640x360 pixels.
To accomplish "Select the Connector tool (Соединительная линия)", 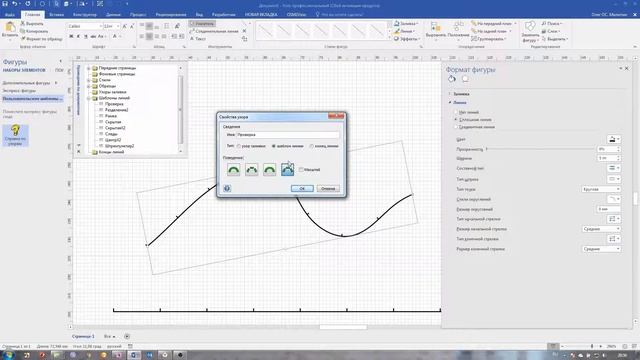I will [214, 31].
